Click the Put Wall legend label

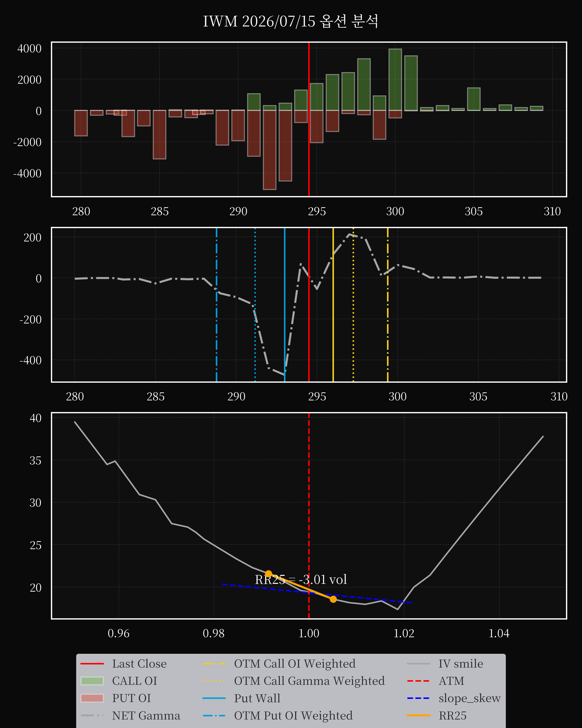click(x=257, y=698)
